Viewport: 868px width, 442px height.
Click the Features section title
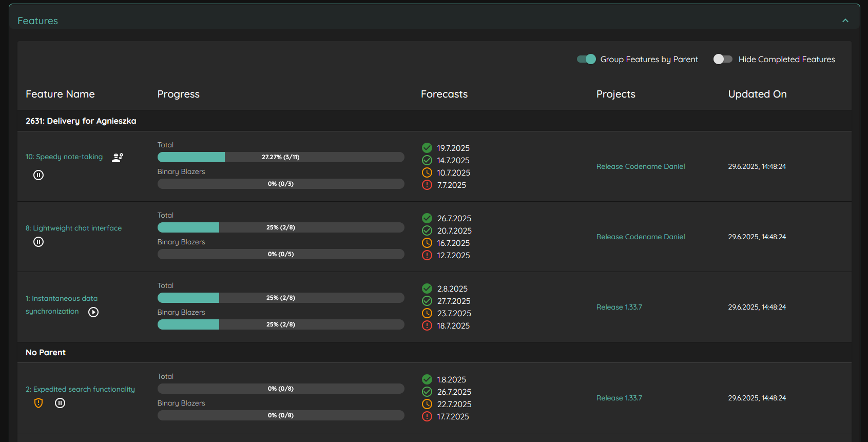tap(37, 21)
